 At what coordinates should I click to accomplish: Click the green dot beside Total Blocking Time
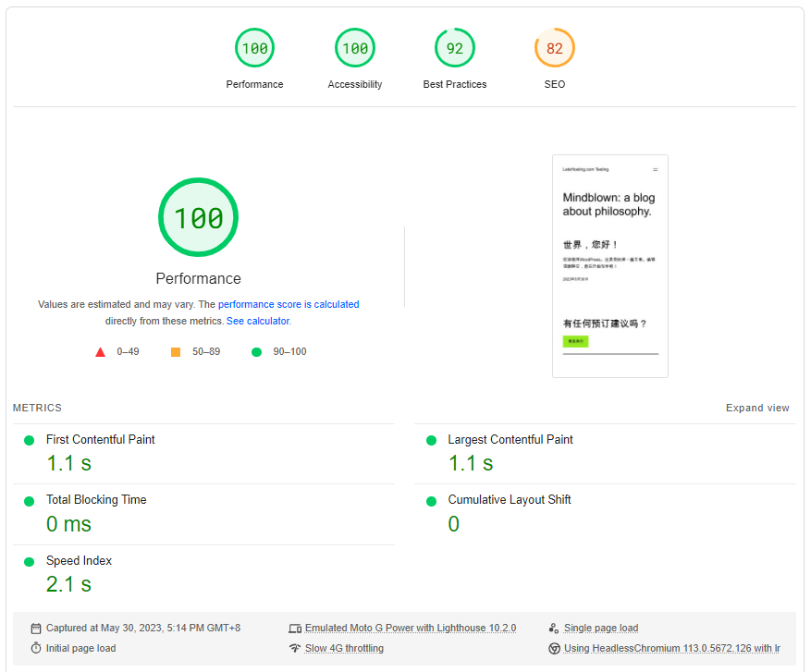[x=29, y=501]
